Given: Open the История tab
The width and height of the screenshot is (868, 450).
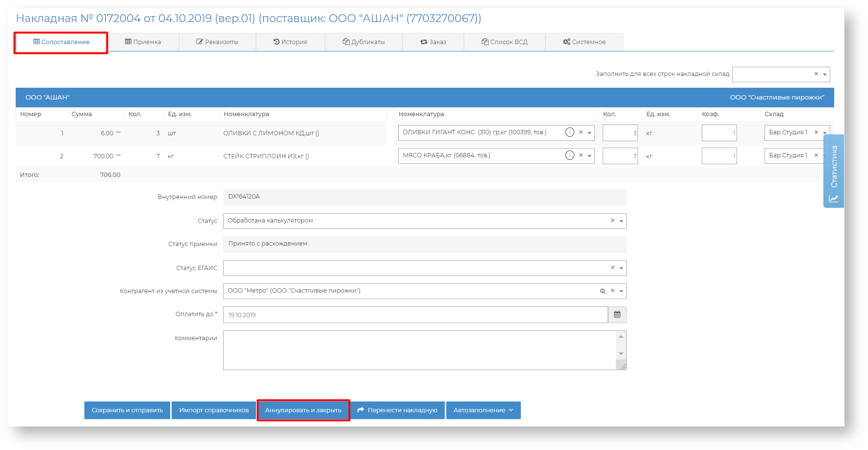Looking at the screenshot, I should click(x=290, y=42).
